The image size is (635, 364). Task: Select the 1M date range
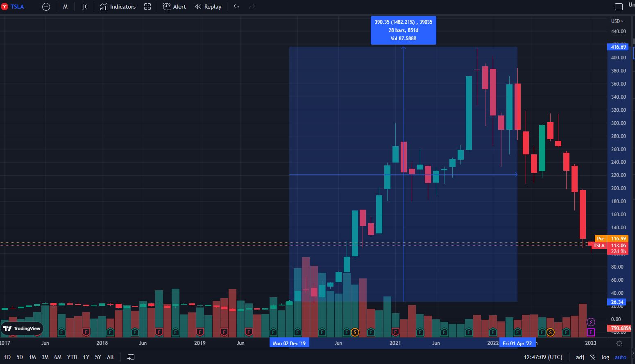click(32, 357)
